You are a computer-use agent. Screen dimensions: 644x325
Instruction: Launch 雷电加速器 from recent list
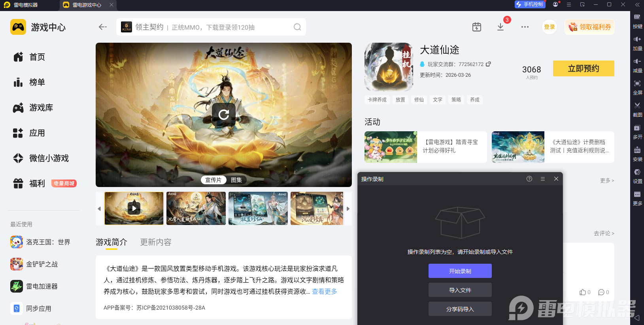[34, 286]
